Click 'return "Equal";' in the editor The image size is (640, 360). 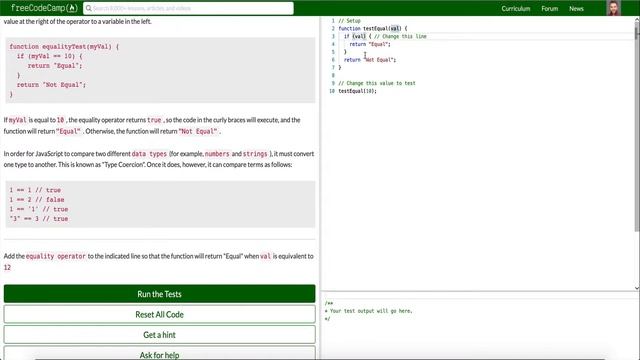[x=370, y=44]
